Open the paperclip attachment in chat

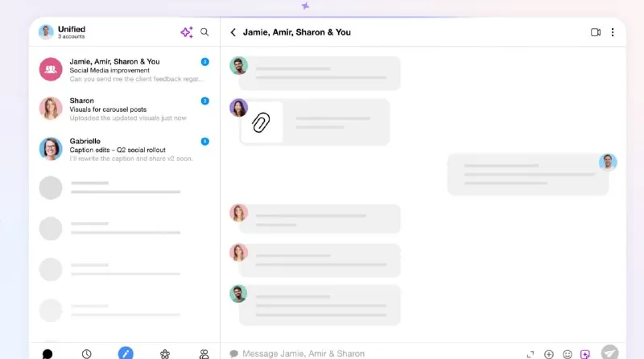tap(261, 122)
